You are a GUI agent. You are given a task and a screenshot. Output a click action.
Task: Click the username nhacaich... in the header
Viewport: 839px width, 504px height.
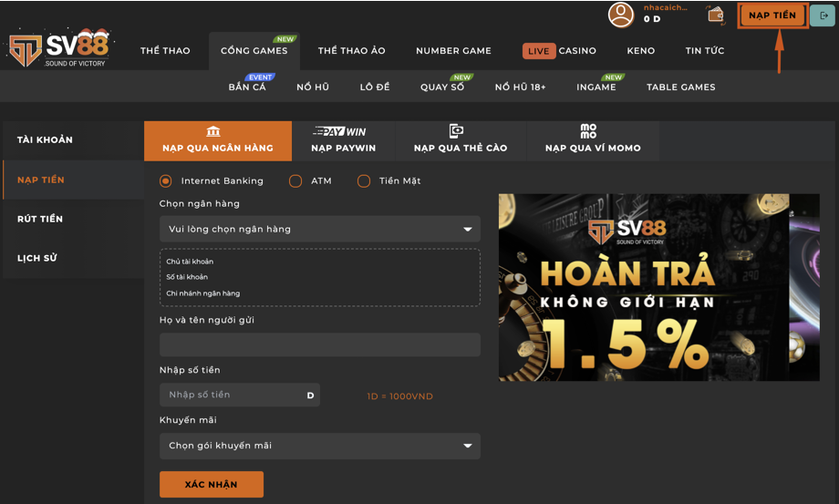pyautogui.click(x=665, y=7)
